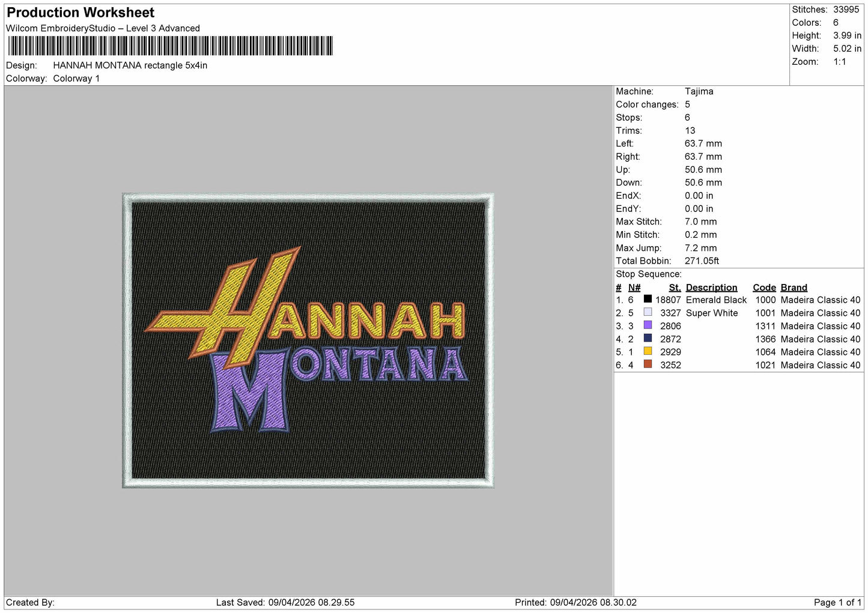Click 'Madeira Classic 40' in row 6
The width and height of the screenshot is (868, 613).
pos(821,365)
